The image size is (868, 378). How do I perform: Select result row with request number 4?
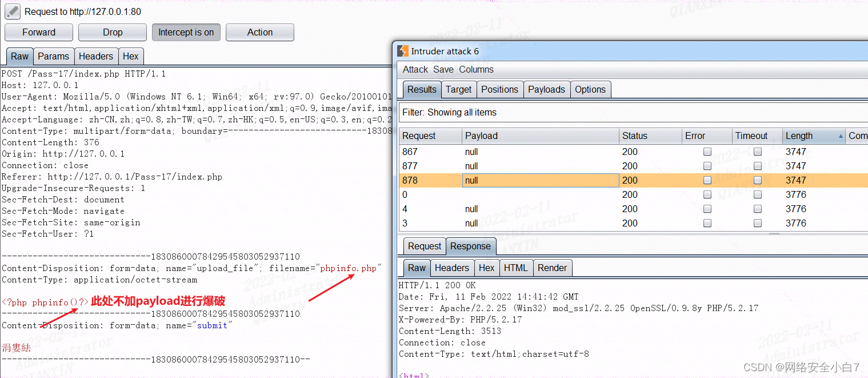pos(633,209)
